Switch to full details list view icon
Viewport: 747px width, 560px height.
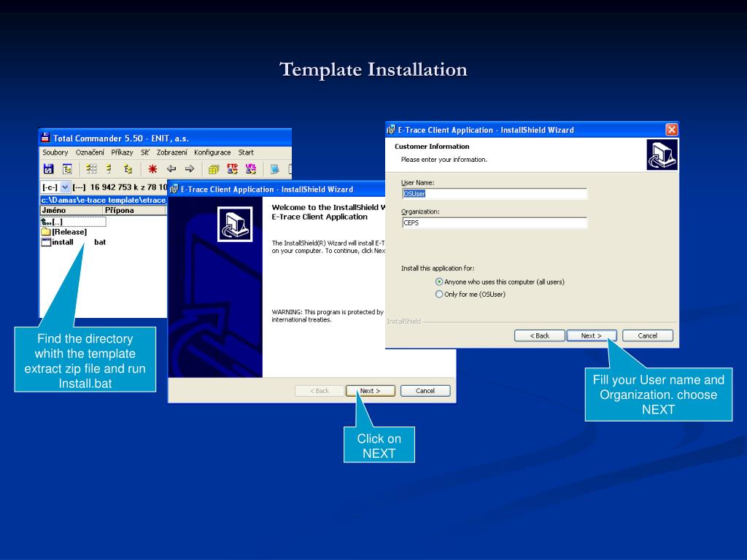click(109, 168)
